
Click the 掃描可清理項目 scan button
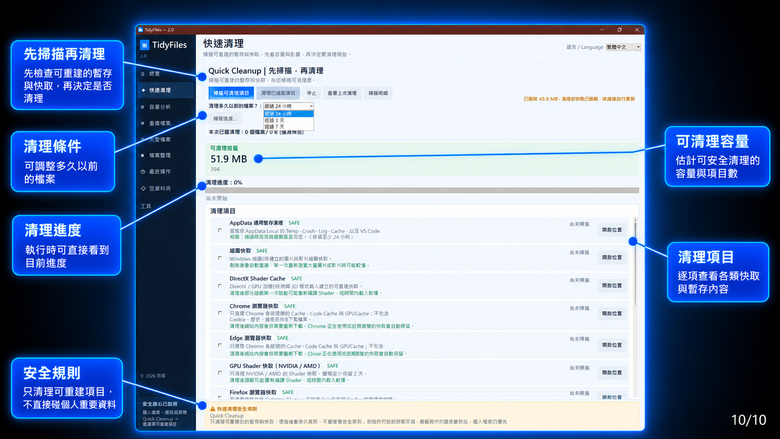(231, 93)
